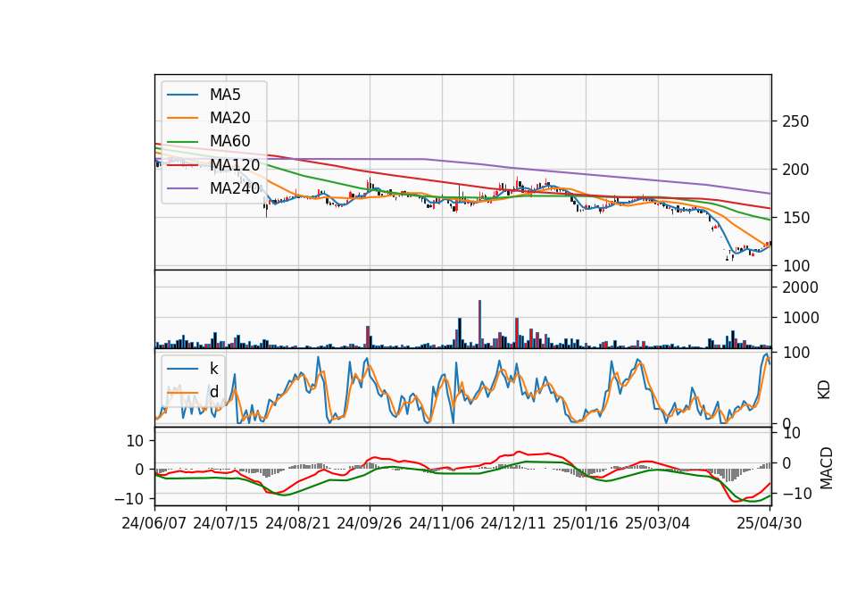
Task: Click the MACD axis title
Action: [x=827, y=469]
